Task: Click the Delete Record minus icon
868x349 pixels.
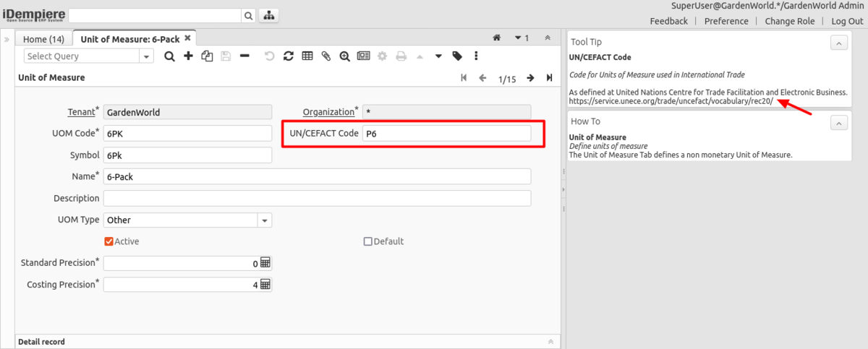Action: pyautogui.click(x=244, y=56)
